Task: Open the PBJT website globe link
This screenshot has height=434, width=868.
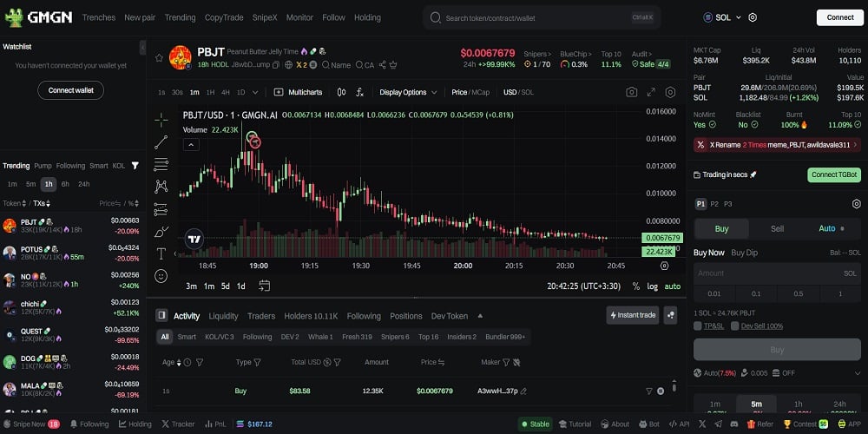Action: pos(288,65)
